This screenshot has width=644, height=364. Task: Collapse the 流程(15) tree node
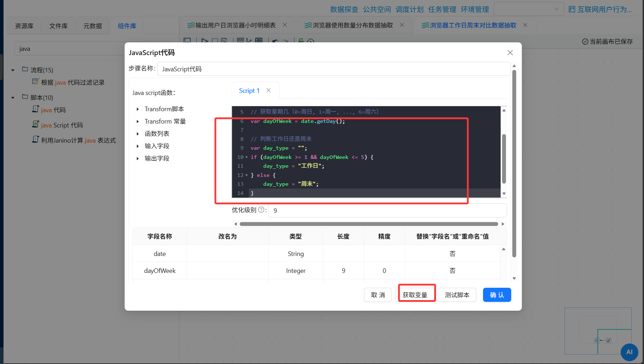[x=13, y=70]
